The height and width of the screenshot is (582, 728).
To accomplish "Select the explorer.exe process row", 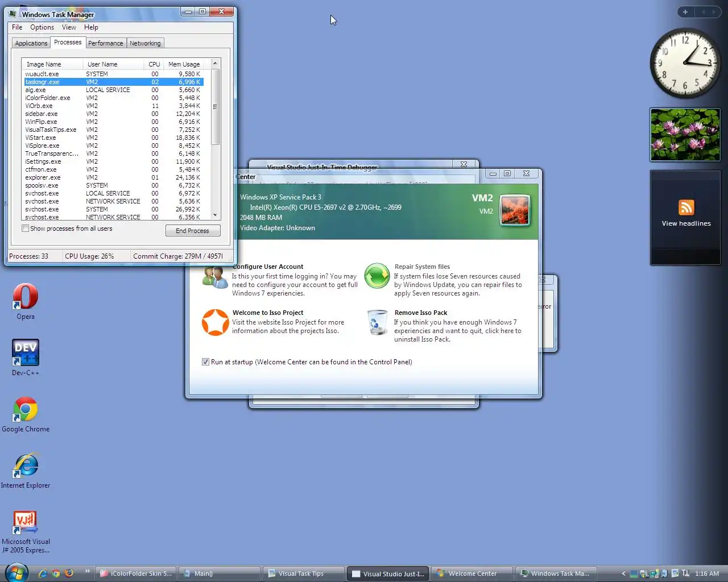I will point(113,177).
